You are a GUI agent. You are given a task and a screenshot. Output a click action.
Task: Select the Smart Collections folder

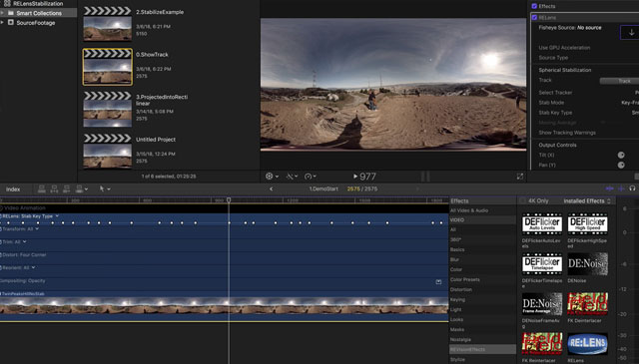click(38, 13)
